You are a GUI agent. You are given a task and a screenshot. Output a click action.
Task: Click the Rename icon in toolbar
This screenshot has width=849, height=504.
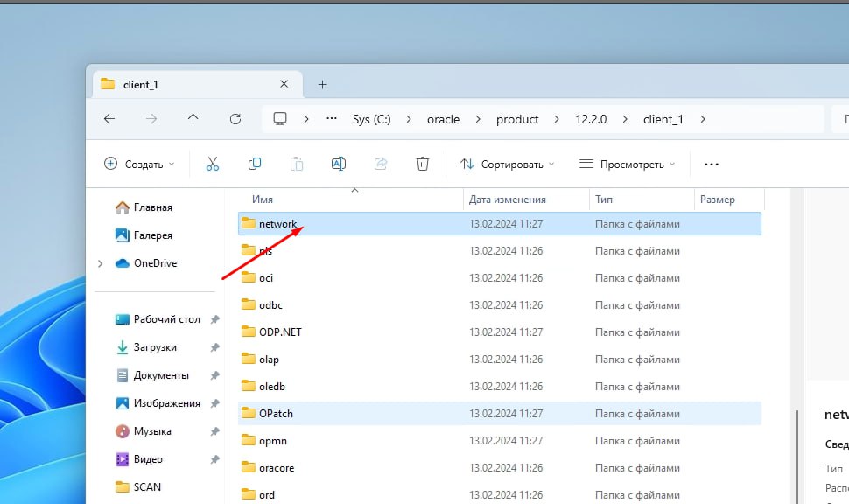(x=339, y=164)
